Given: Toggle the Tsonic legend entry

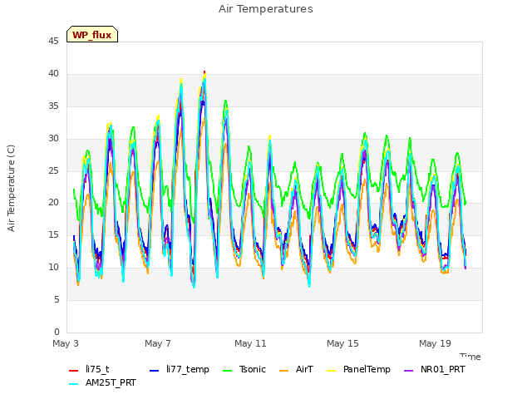Looking at the screenshot, I should [244, 369].
